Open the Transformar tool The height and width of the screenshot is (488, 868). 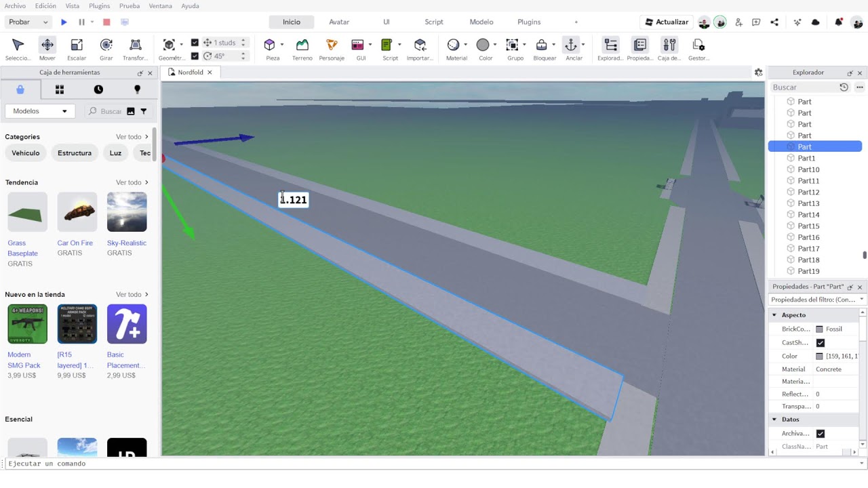coord(135,49)
